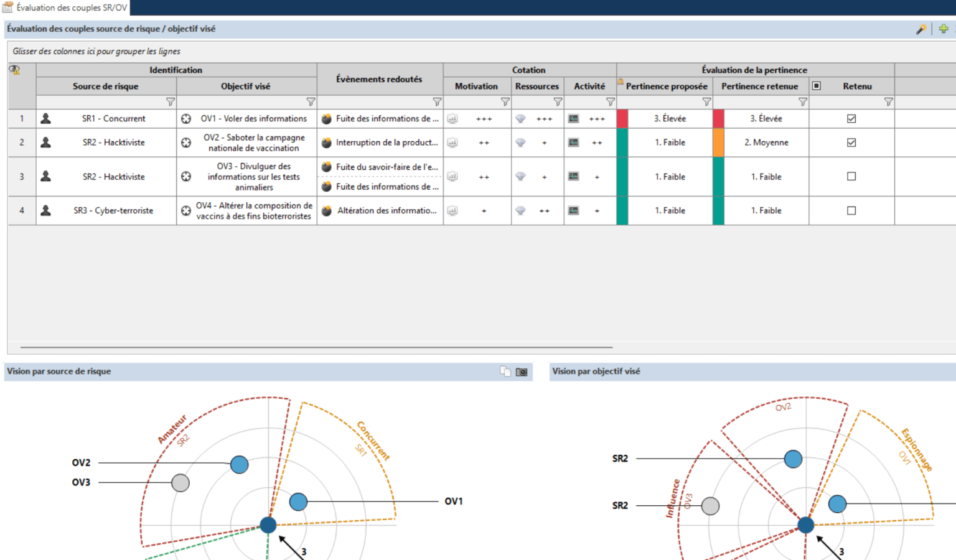
Task: Click the bomb icon on 'Interruption de la product...'
Action: tap(327, 142)
